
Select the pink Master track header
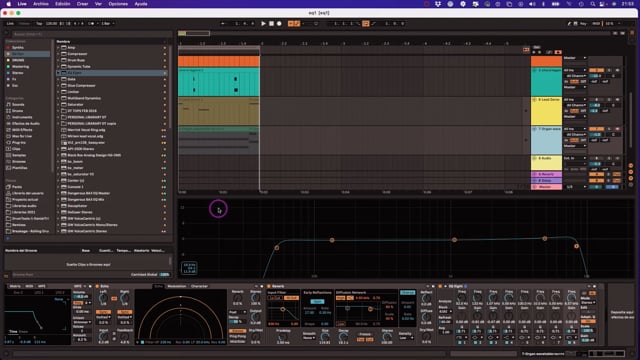[546, 187]
